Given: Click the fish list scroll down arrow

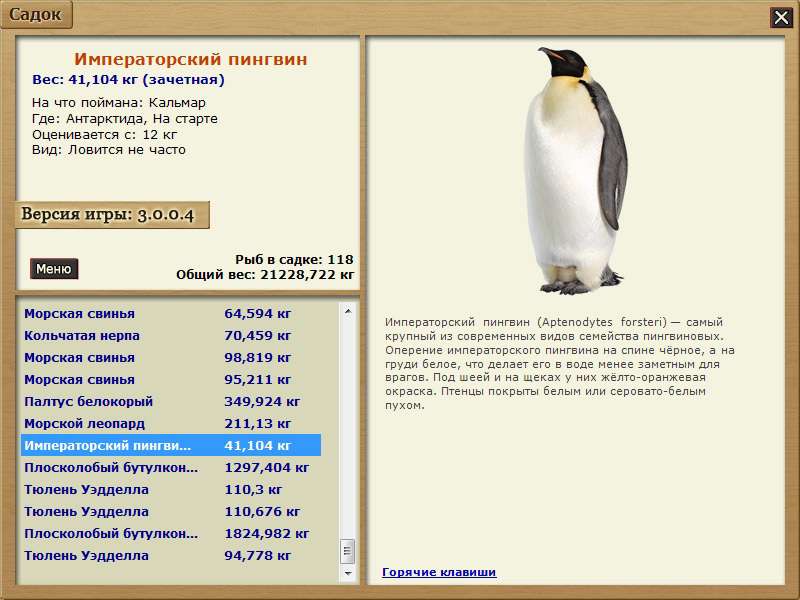Looking at the screenshot, I should (x=348, y=574).
